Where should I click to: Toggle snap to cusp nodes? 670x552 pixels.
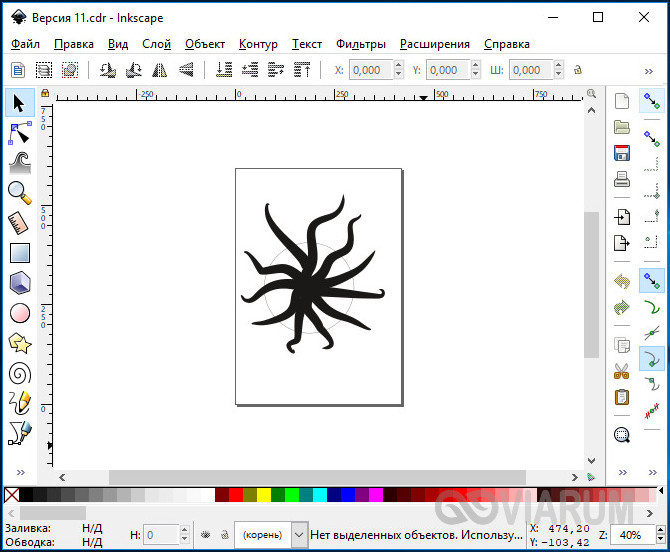coord(652,358)
